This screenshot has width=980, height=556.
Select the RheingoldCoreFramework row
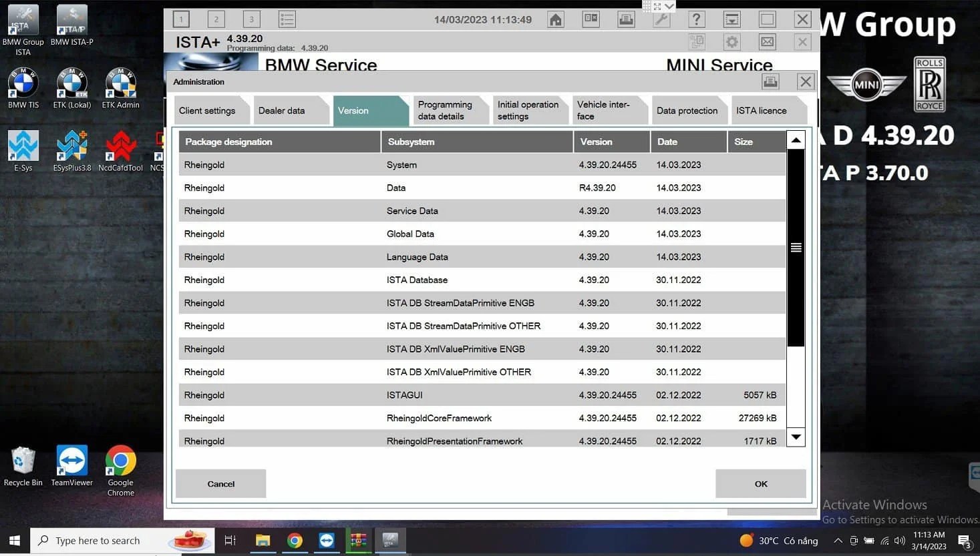pyautogui.click(x=482, y=418)
